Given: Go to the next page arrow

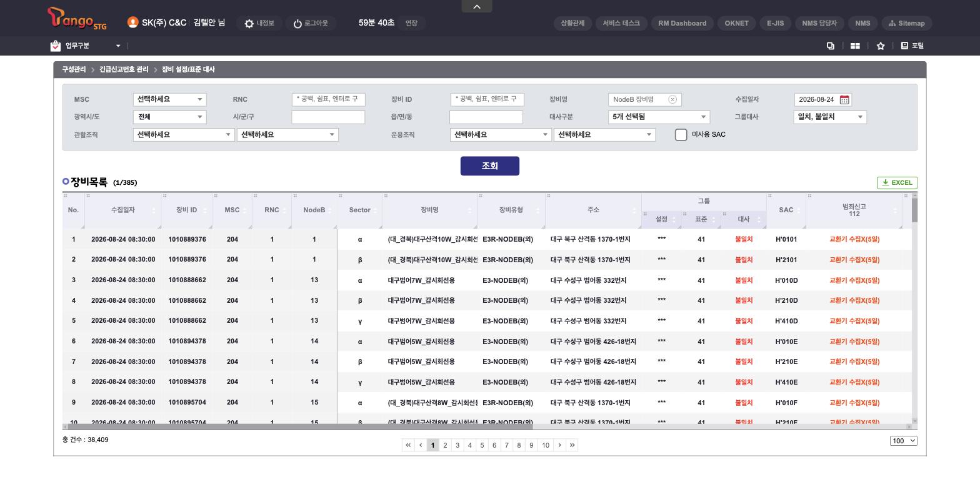Looking at the screenshot, I should click(559, 445).
